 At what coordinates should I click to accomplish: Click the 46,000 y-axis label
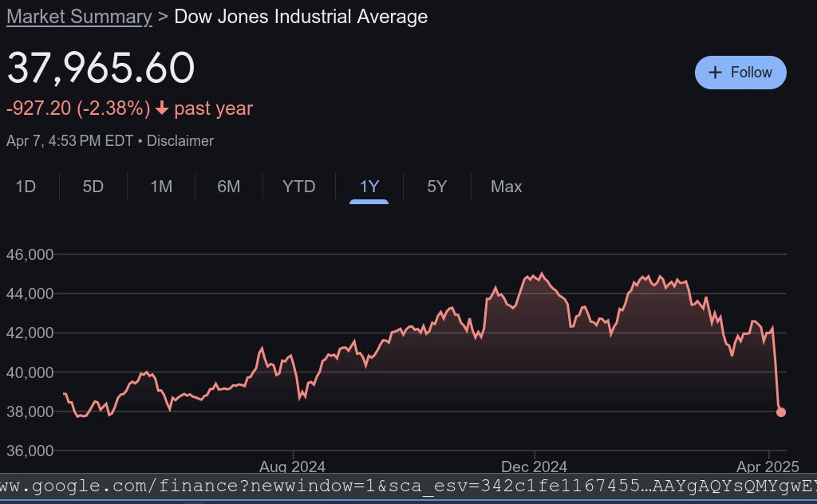(30, 254)
